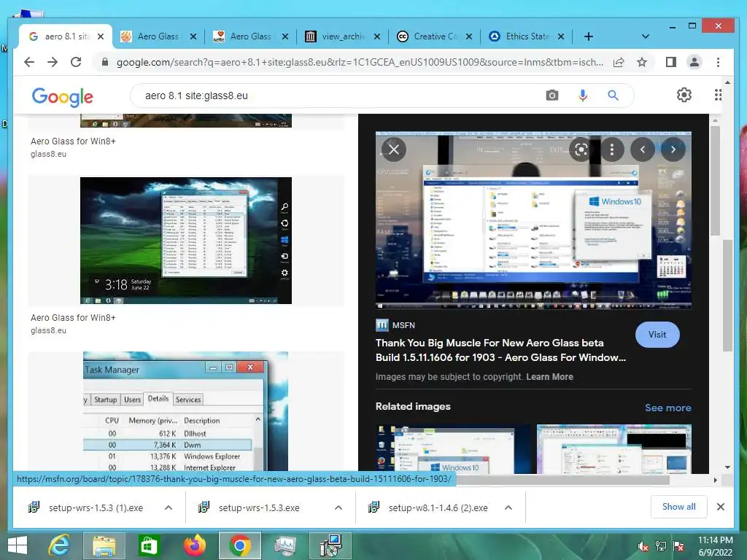Launch Internet Explorer from taskbar

pyautogui.click(x=60, y=545)
